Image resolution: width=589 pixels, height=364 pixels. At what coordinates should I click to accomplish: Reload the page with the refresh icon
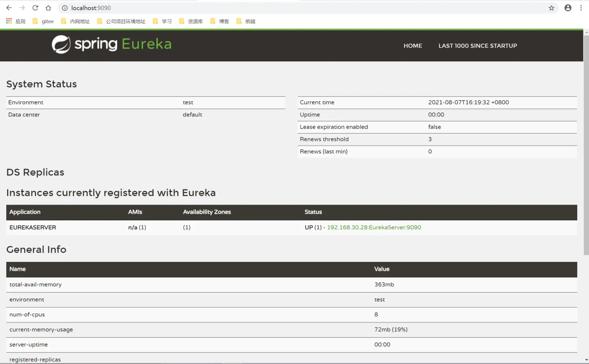point(35,8)
